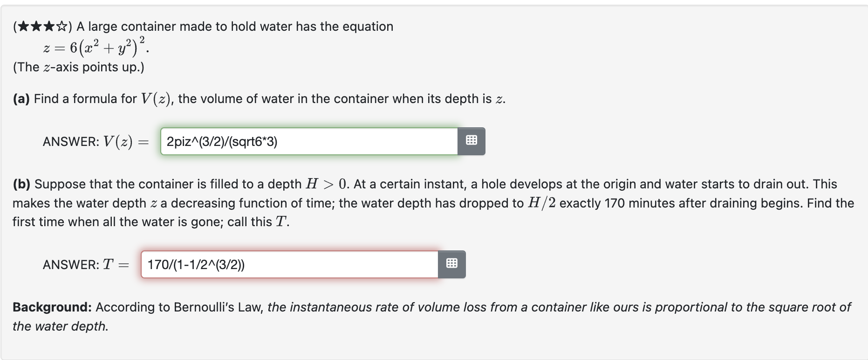This screenshot has width=868, height=360.
Task: Click the keypad icon beside the T answer
Action: click(451, 263)
